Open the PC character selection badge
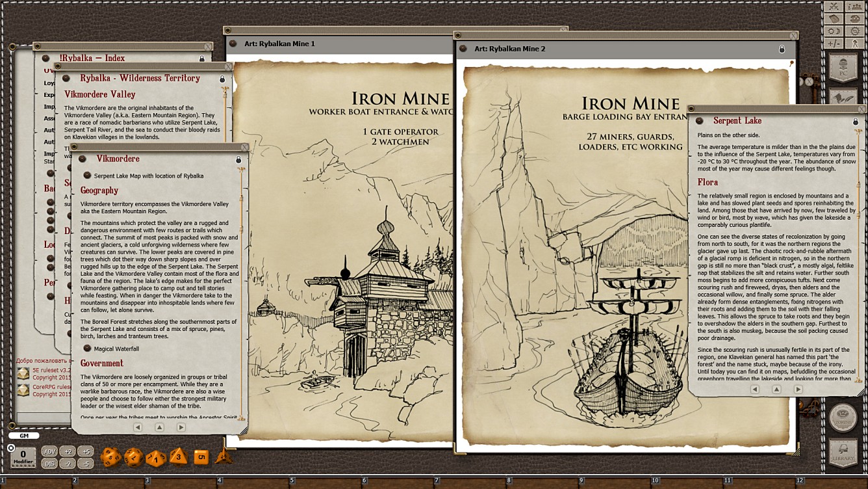Screen dimensions: 868x489 843,65
